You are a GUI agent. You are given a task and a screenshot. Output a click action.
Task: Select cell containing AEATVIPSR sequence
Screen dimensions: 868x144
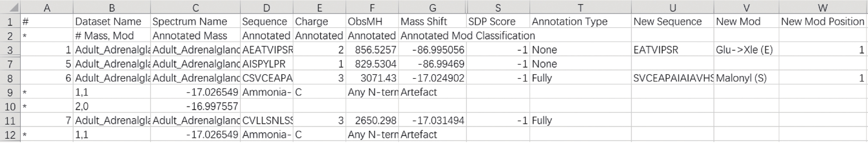tap(267, 50)
